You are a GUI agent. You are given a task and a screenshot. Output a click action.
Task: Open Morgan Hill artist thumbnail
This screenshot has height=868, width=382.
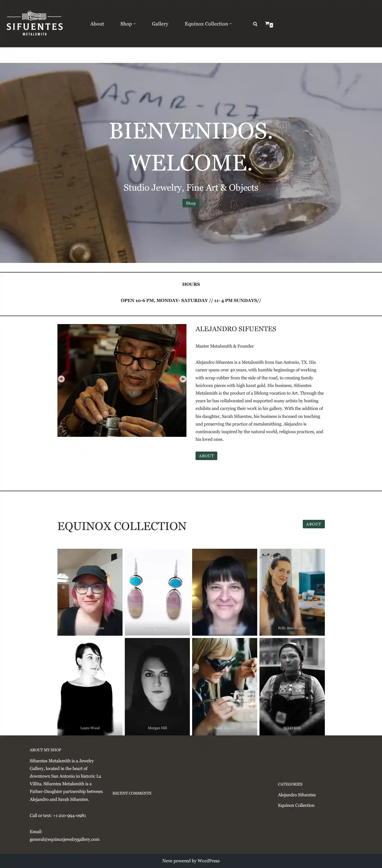157,686
